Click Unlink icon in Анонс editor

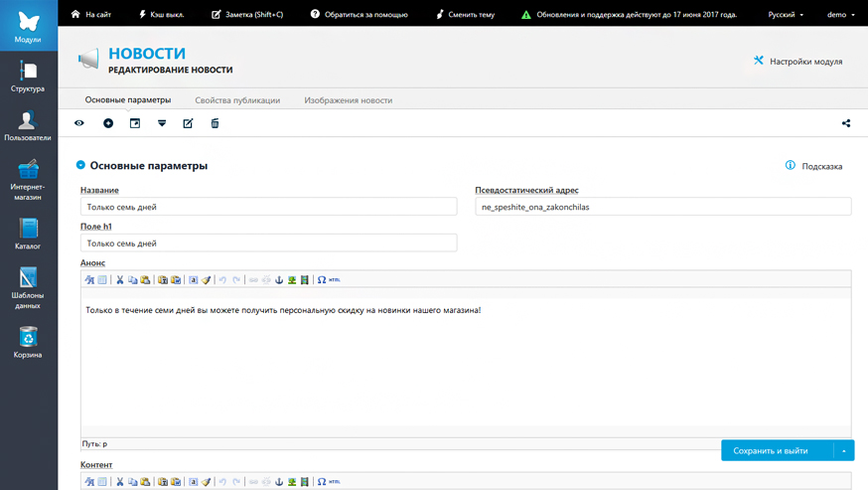(x=266, y=280)
